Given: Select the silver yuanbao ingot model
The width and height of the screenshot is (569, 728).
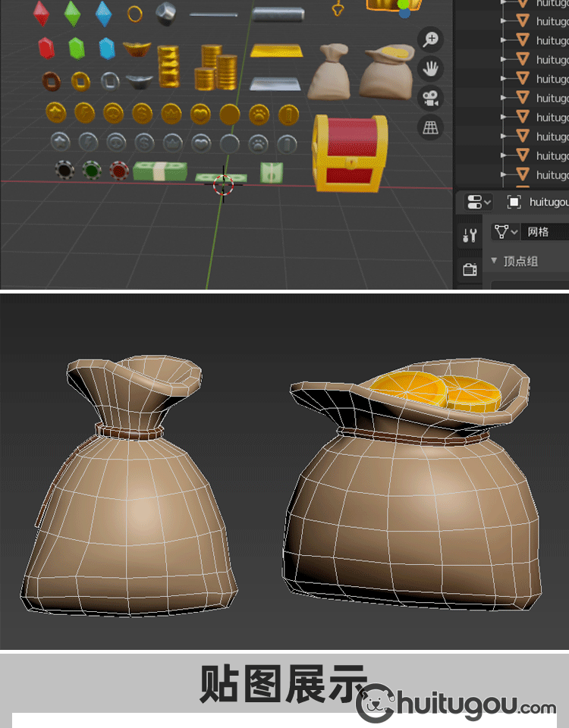Looking at the screenshot, I should click(140, 82).
